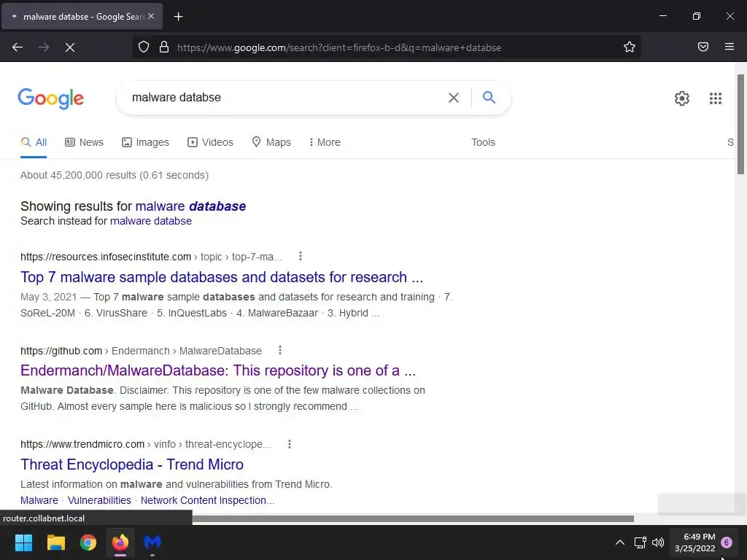Open options for github.com result
This screenshot has width=747, height=560.
tap(280, 351)
